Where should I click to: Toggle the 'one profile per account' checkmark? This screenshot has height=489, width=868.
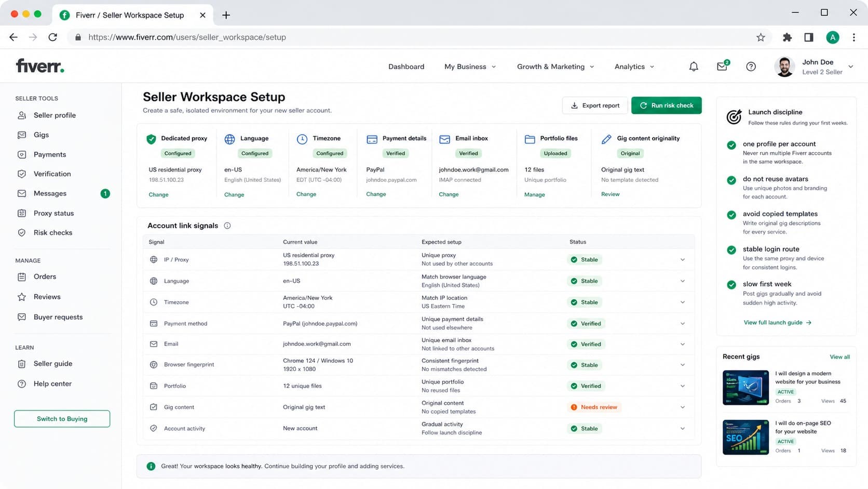point(731,145)
